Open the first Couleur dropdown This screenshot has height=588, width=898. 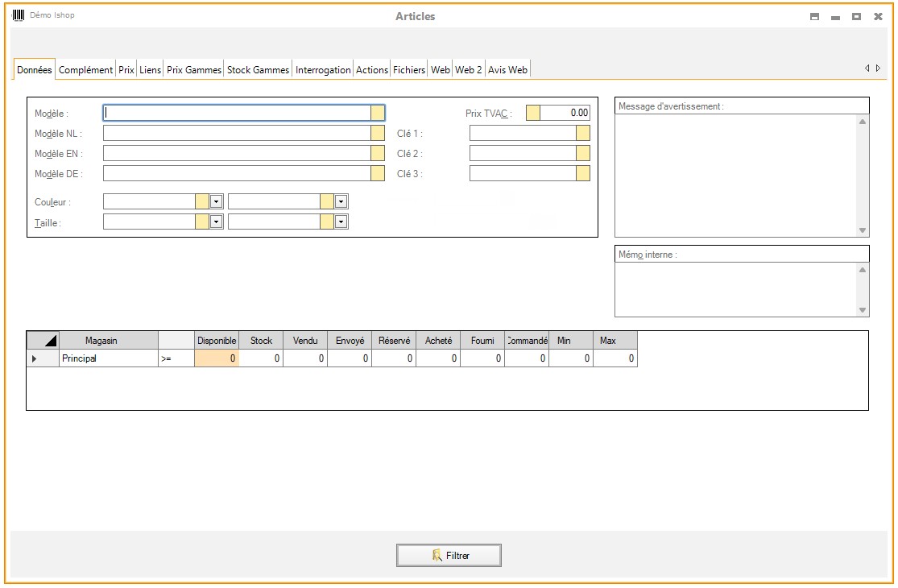[216, 202]
